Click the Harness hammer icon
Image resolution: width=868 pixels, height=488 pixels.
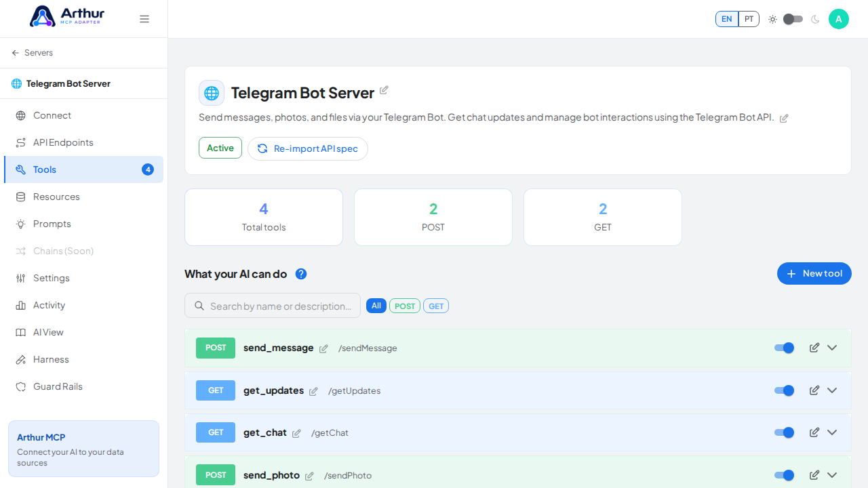click(21, 359)
